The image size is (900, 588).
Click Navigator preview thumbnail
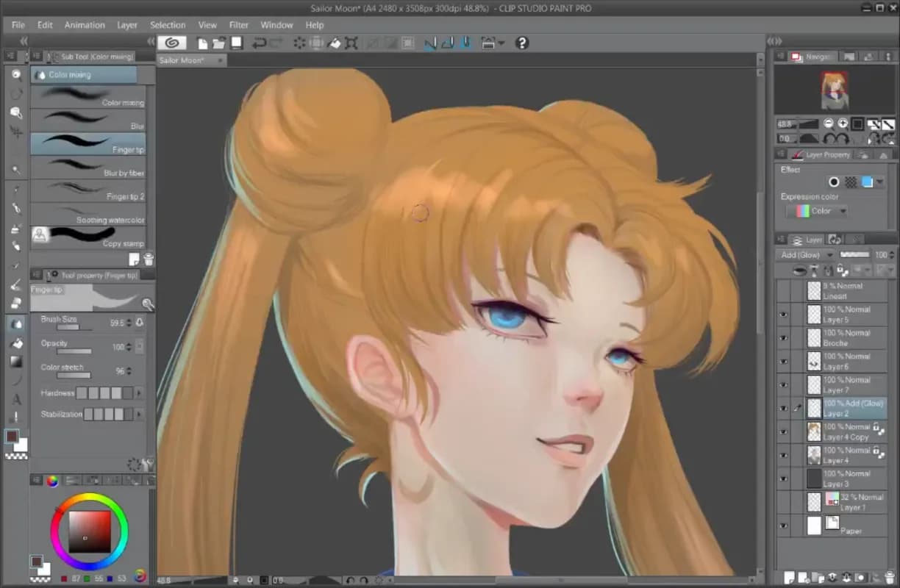coord(834,91)
